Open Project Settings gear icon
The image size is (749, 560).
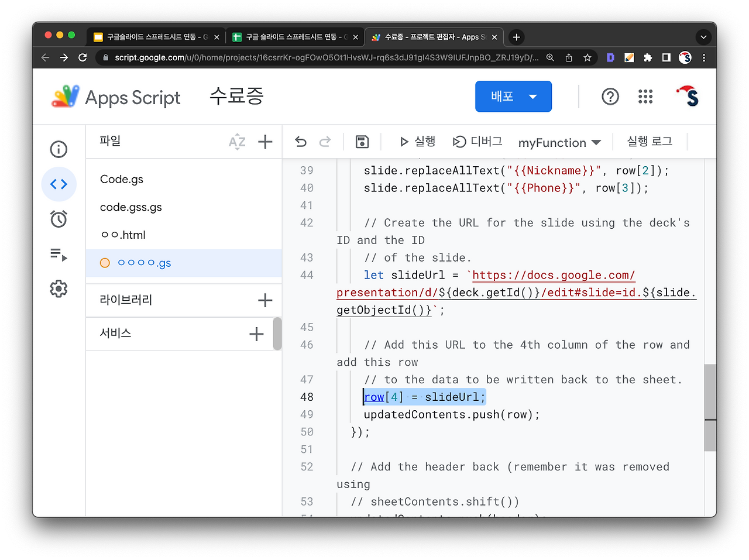[59, 288]
